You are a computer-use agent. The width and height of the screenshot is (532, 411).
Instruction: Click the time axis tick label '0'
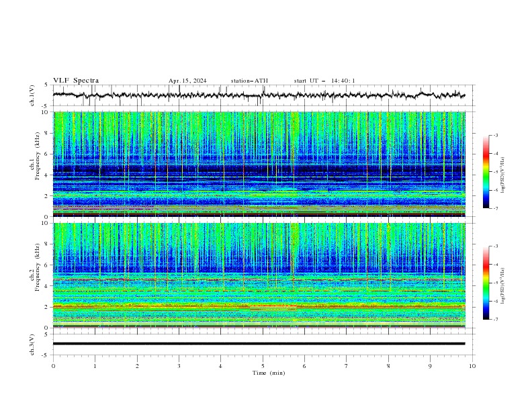coord(53,366)
